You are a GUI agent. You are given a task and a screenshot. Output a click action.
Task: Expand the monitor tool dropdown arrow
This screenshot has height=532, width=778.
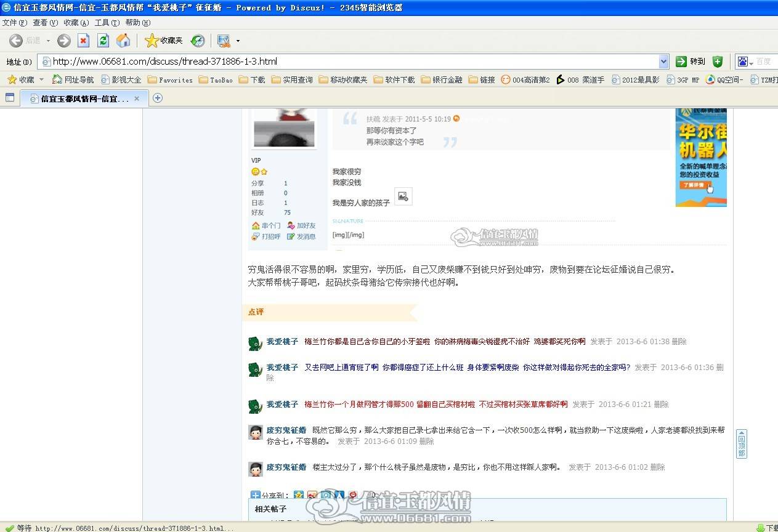(238, 41)
